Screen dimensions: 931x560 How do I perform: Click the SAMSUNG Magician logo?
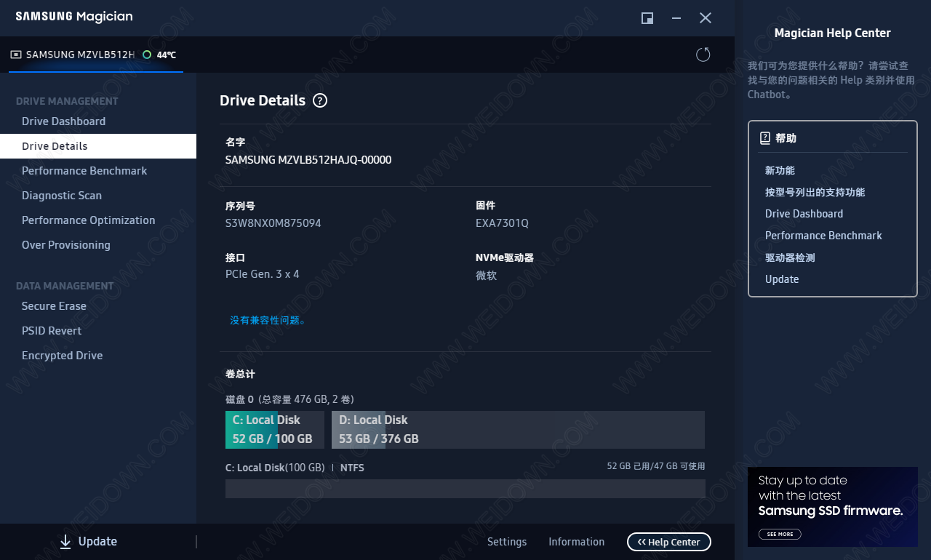(74, 17)
